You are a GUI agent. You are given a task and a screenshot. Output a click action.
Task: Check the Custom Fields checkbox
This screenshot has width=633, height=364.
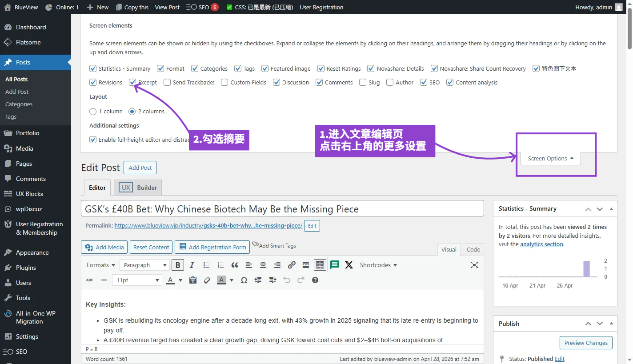[x=224, y=82]
